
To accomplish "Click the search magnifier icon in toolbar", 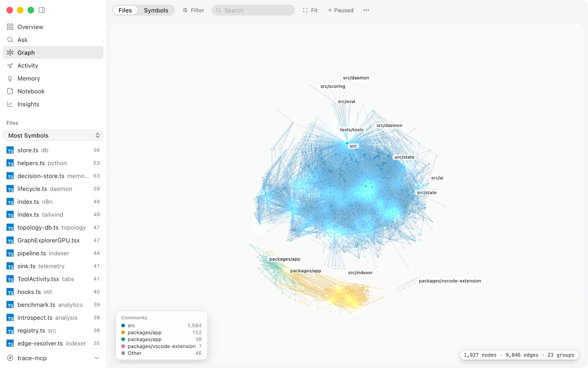I will point(218,10).
